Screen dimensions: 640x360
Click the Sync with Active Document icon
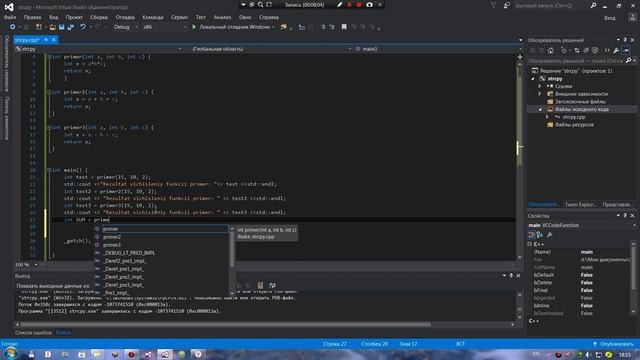pyautogui.click(x=577, y=51)
